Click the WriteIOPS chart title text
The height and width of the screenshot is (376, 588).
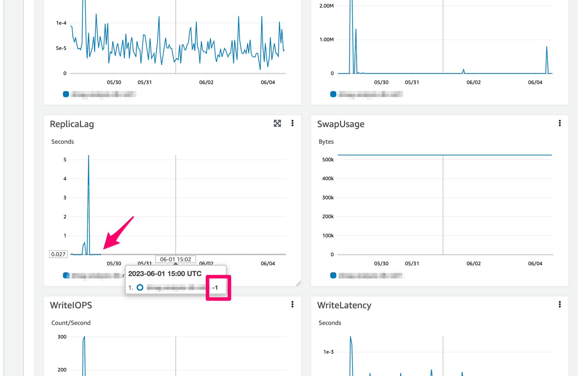point(71,305)
